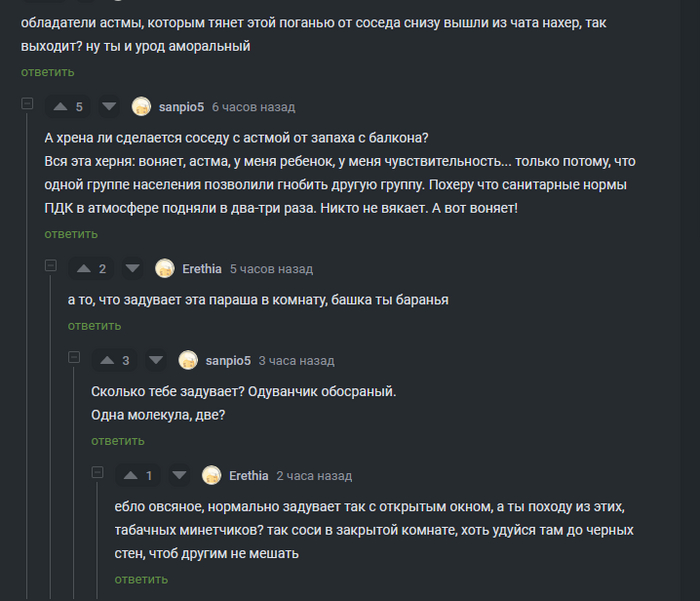Collapse Erethia's comment from 2 hours ago
The height and width of the screenshot is (601, 700).
(x=97, y=472)
